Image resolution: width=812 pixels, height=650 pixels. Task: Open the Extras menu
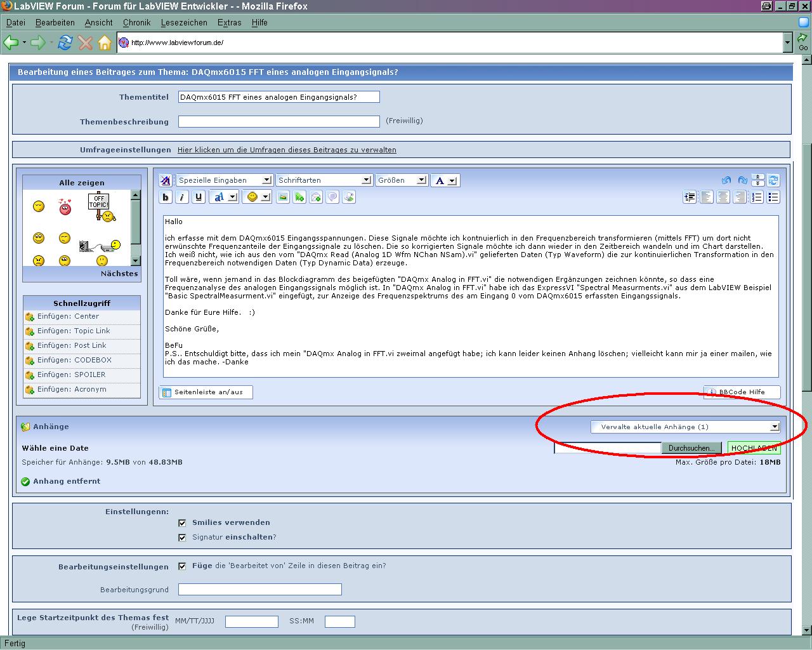point(229,22)
